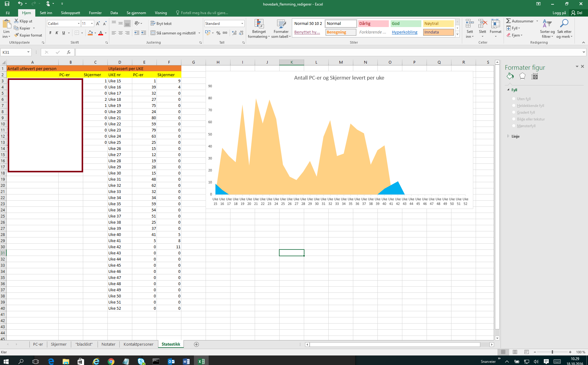The height and width of the screenshot is (365, 588).
Task: Switch to Page Break Preview in status bar
Action: point(527,352)
